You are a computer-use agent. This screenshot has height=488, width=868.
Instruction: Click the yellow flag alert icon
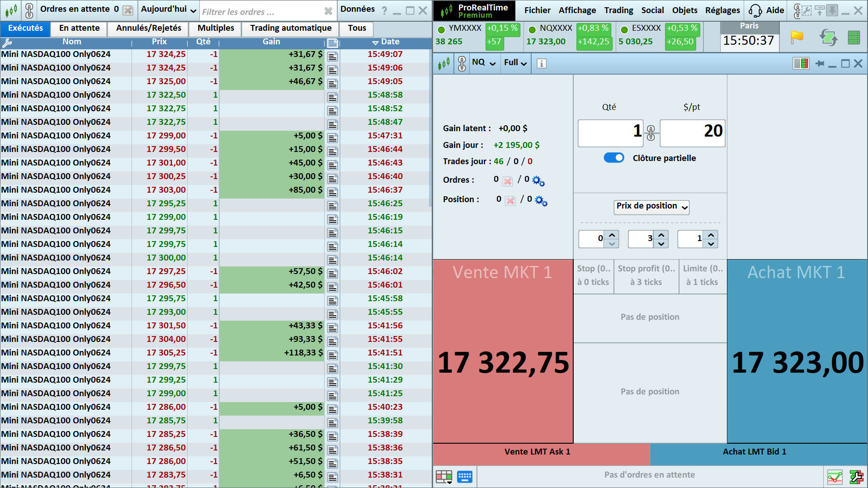pos(797,37)
